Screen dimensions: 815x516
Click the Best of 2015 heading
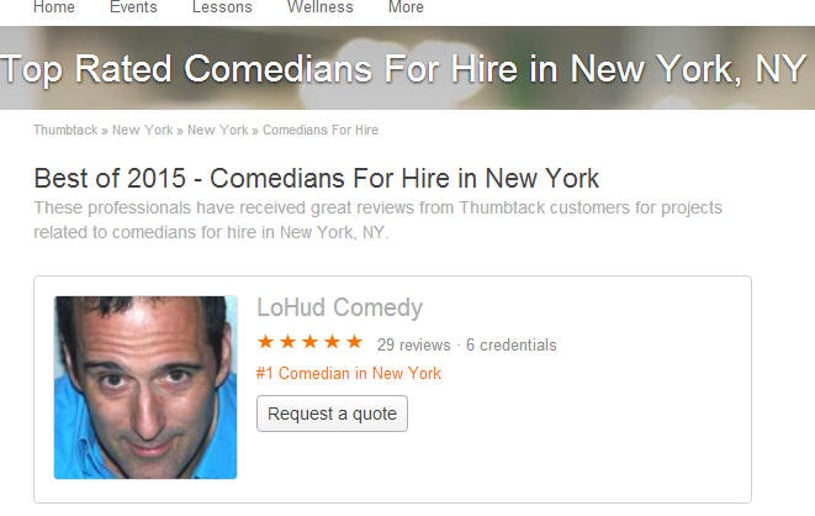(x=317, y=178)
